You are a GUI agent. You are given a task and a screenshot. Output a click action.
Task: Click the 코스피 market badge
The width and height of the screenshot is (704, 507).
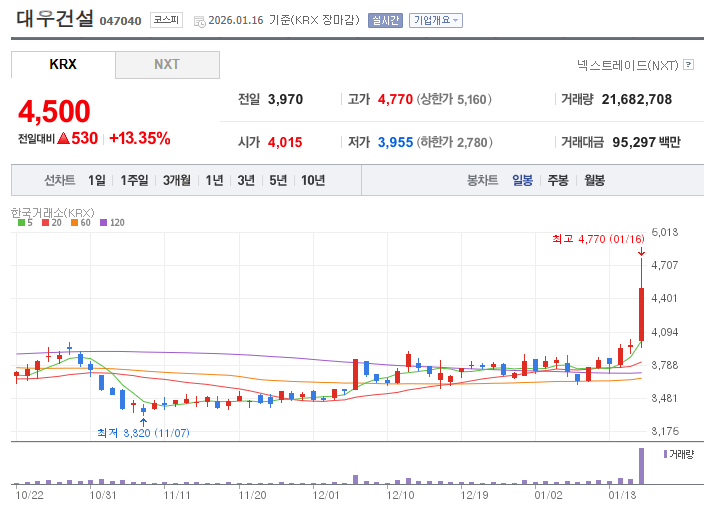click(166, 20)
